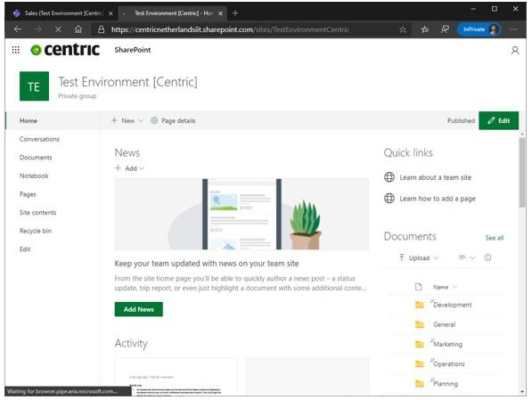Click the Development folder icon
This screenshot has height=400, width=532.
tap(420, 305)
